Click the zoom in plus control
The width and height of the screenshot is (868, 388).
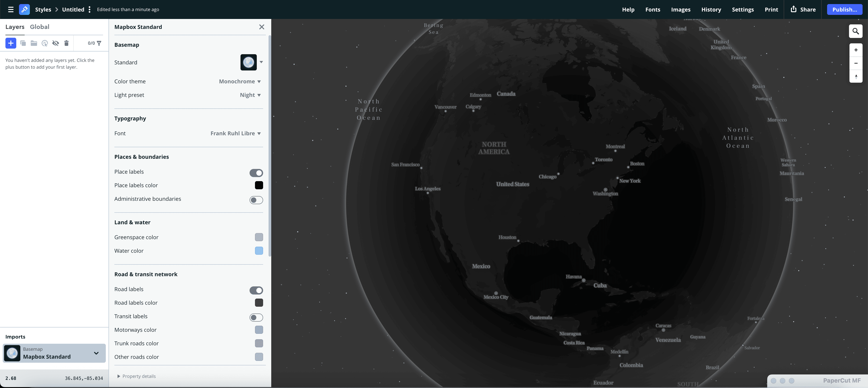click(x=856, y=50)
